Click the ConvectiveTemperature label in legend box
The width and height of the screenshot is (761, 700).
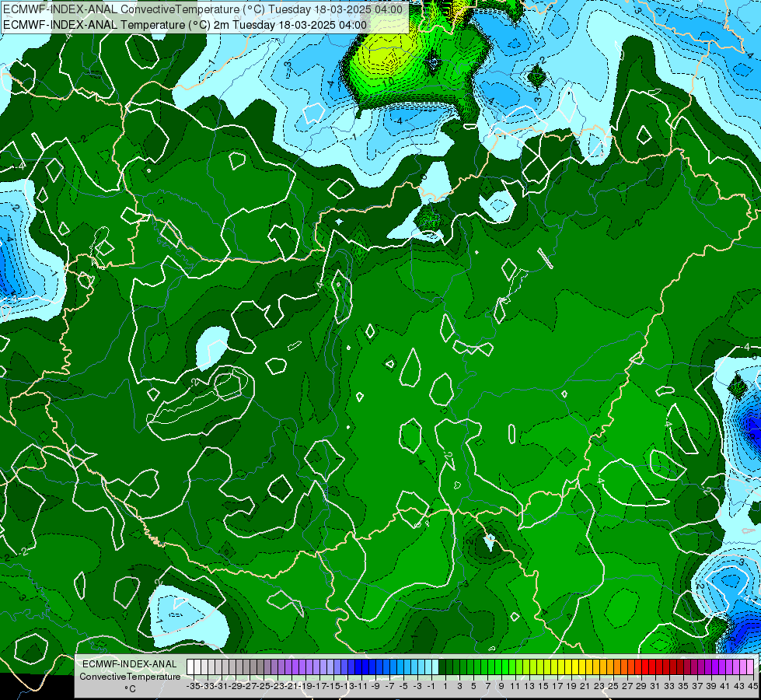pyautogui.click(x=130, y=676)
